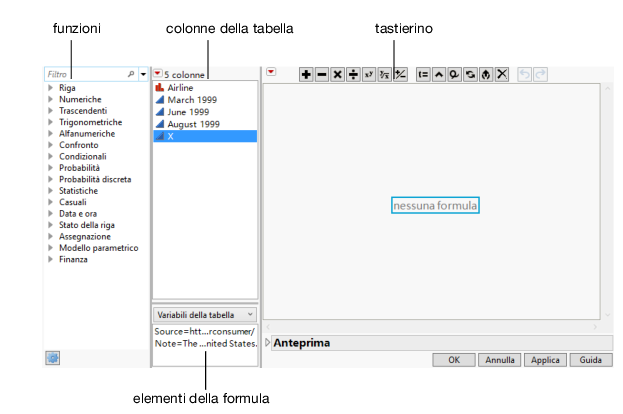
Task: Click the local variable (t=) keypad button
Action: tap(423, 74)
